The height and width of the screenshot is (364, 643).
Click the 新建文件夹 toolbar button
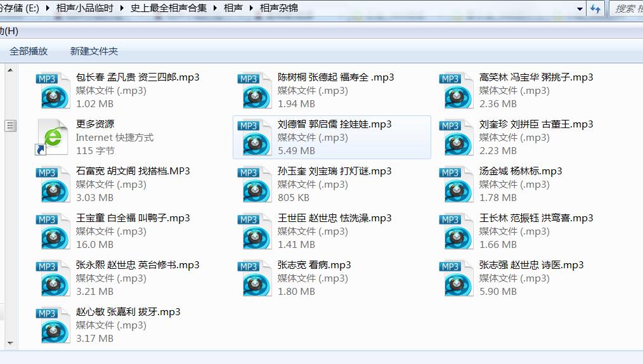[94, 51]
